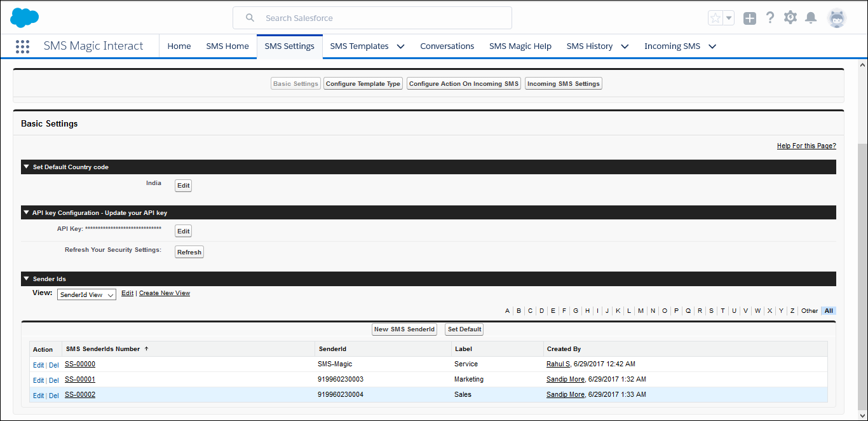Click Configure Template Type button

coord(363,84)
